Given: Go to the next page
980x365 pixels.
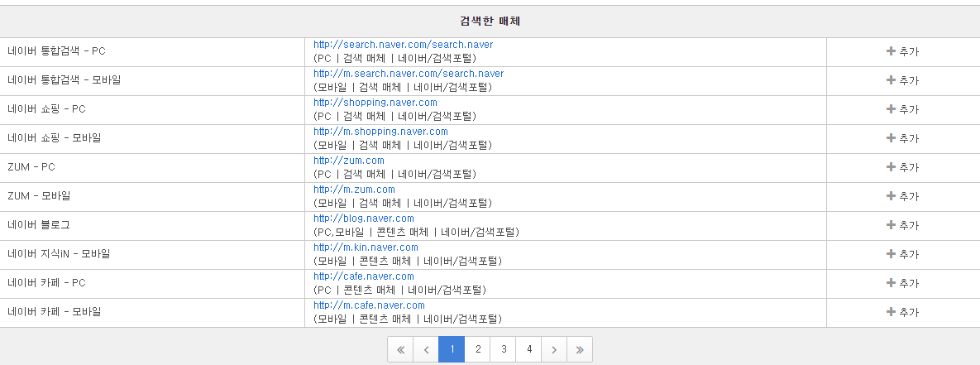Looking at the screenshot, I should pos(554,349).
